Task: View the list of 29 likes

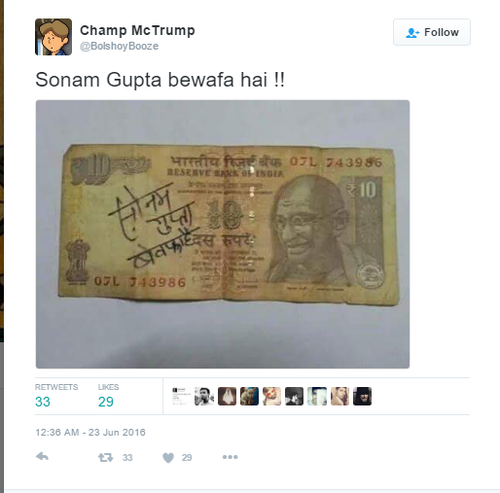Action: [108, 396]
